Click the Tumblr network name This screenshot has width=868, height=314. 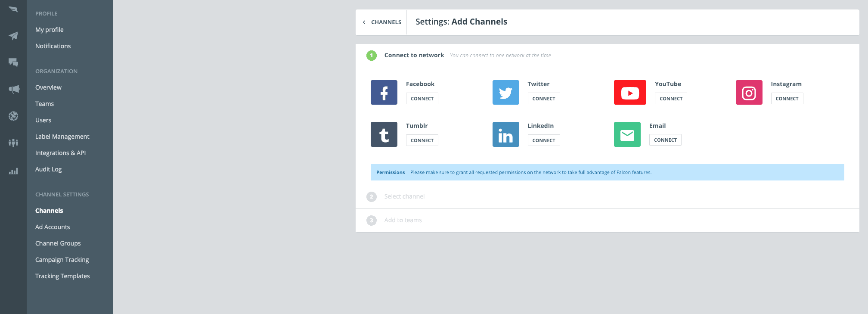pyautogui.click(x=417, y=126)
